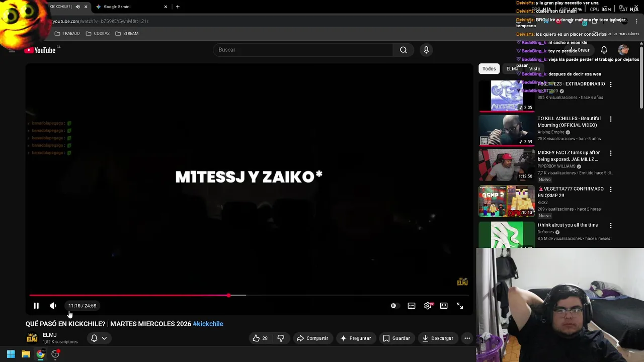The width and height of the screenshot is (644, 362).
Task: Close the KICKCHILE YouTube tab
Action: pos(86,7)
